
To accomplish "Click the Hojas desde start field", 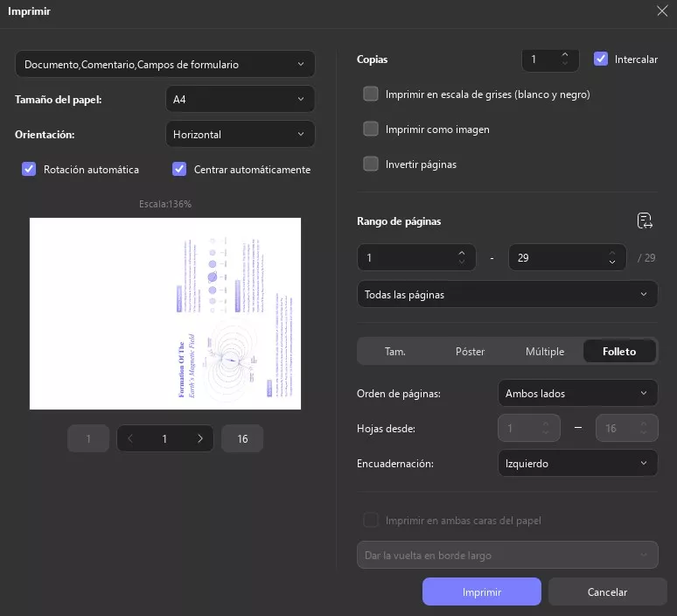I will click(529, 428).
